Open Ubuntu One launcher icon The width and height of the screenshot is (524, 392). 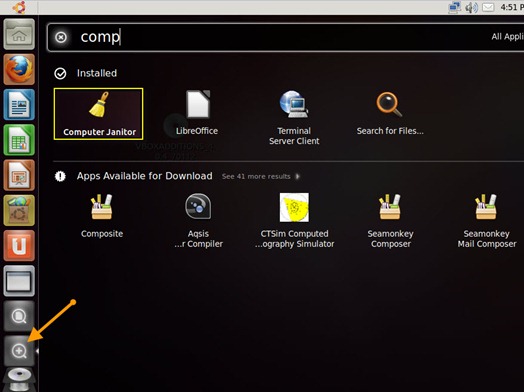[19, 246]
